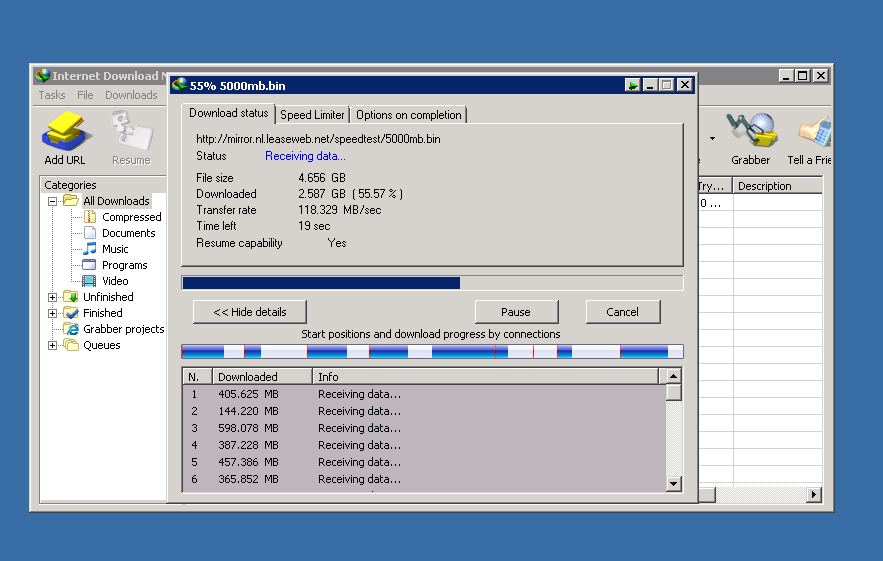Screen dimensions: 883x561
Task: Click the download URL text mirror.nl.leaseweb.net
Action: pyautogui.click(x=318, y=139)
